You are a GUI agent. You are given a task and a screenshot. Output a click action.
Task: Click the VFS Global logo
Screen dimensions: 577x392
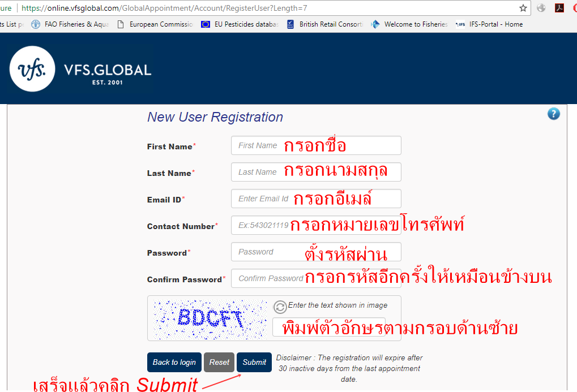80,69
